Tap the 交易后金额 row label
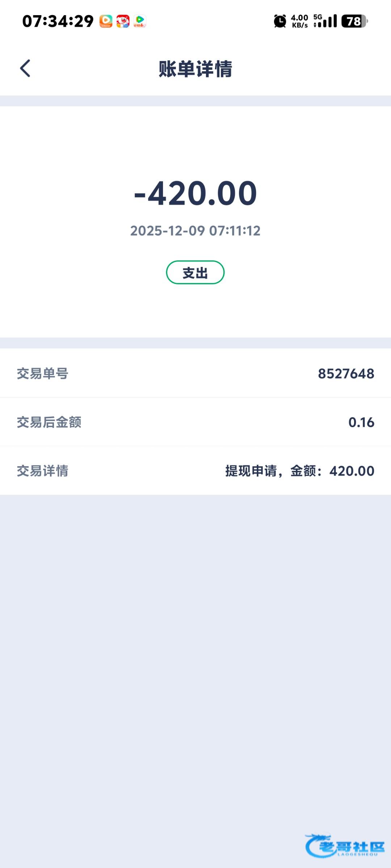 [x=49, y=422]
